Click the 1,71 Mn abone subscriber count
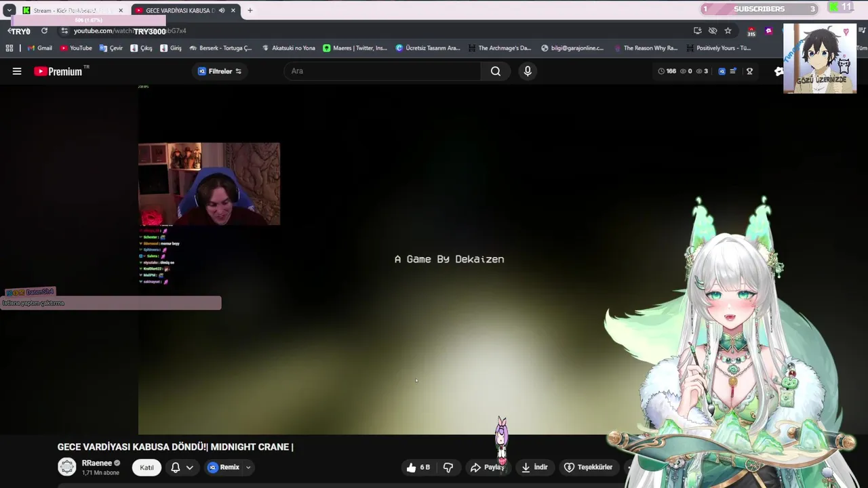Screen dimensions: 868x488 tap(100, 472)
